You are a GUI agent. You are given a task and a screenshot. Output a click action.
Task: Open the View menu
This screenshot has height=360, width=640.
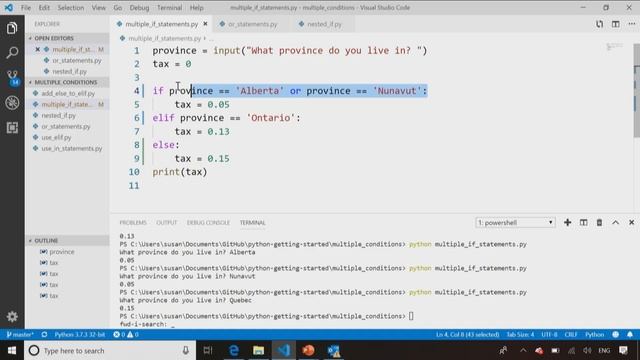point(98,7)
